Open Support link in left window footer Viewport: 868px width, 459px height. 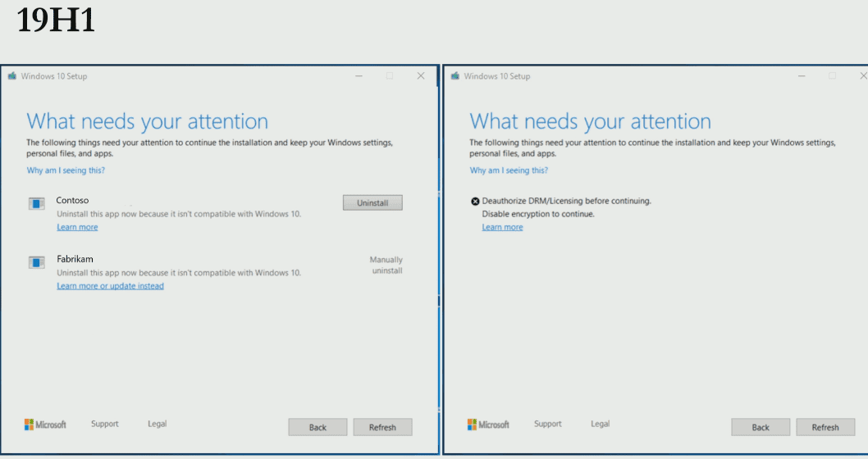click(105, 424)
